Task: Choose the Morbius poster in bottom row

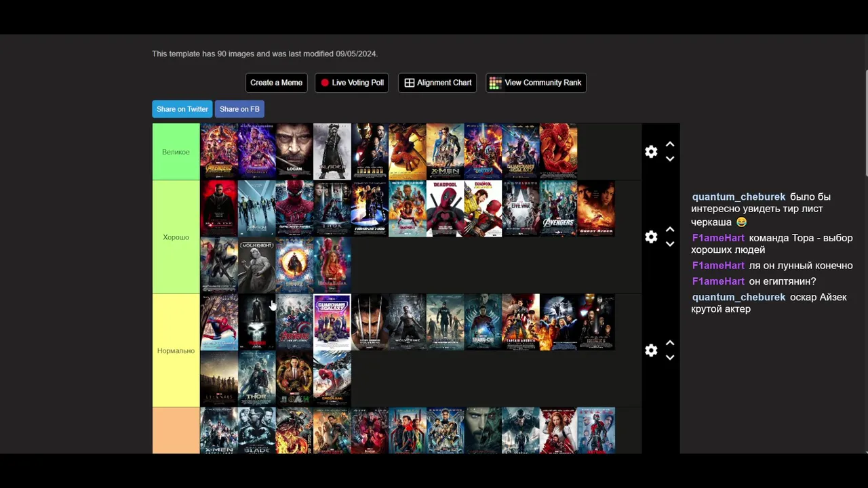Action: point(483,430)
